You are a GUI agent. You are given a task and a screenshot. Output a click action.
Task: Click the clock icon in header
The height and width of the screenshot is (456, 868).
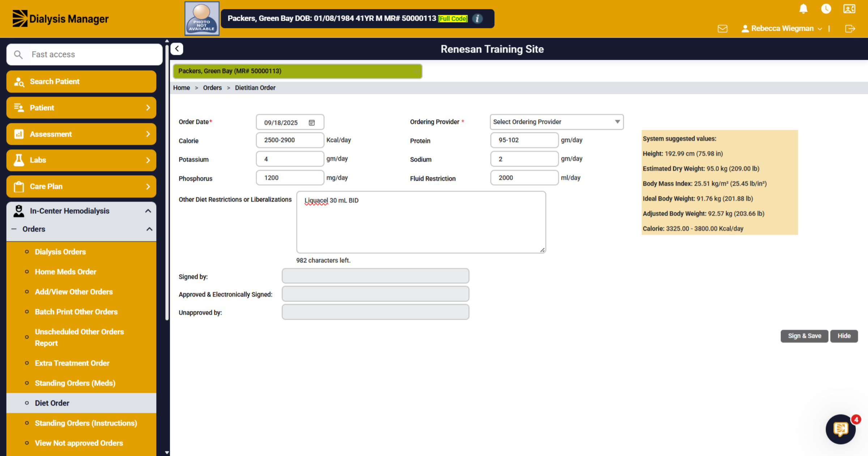pyautogui.click(x=826, y=9)
